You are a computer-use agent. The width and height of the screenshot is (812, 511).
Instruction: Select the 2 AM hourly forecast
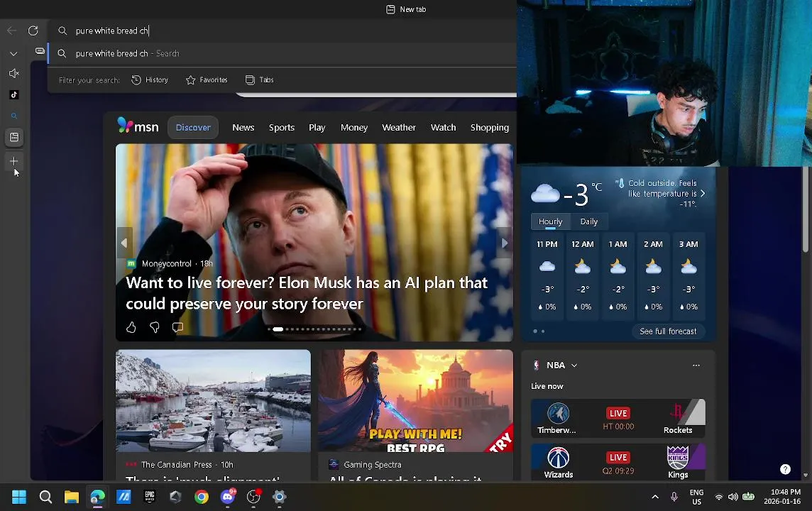pos(653,277)
